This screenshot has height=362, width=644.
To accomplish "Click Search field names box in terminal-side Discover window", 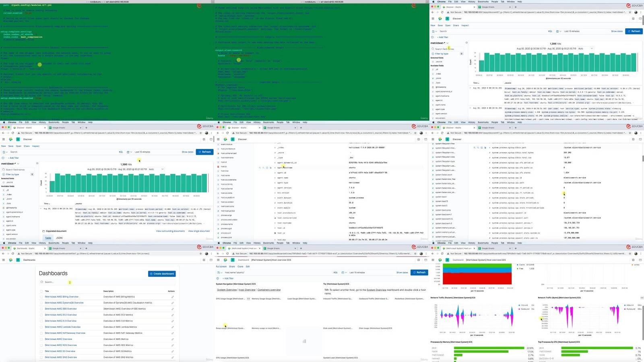I will click(x=447, y=49).
